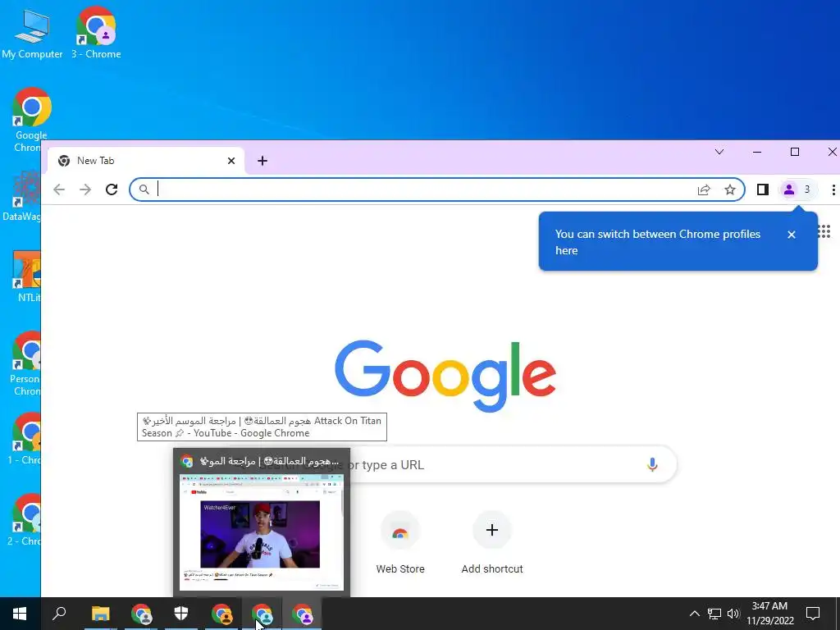Share this page icon in address bar

point(704,189)
